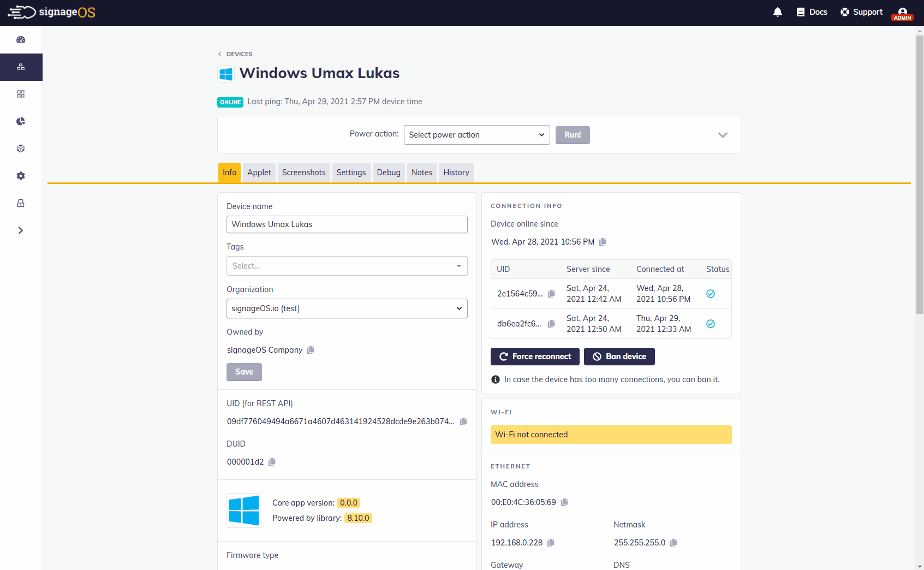Copy the DUID value 000001d2
This screenshot has width=924, height=570.
[272, 462]
